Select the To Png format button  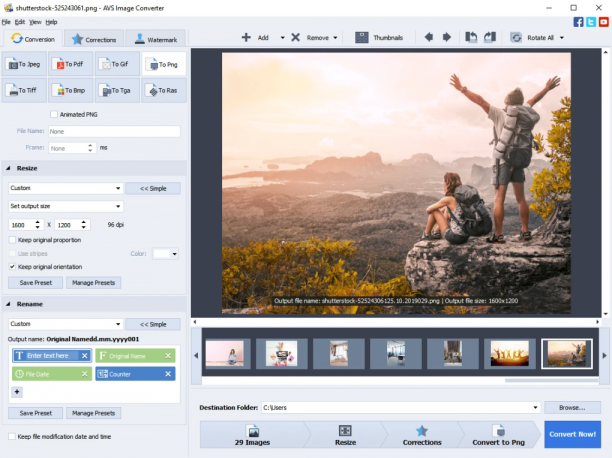point(164,64)
